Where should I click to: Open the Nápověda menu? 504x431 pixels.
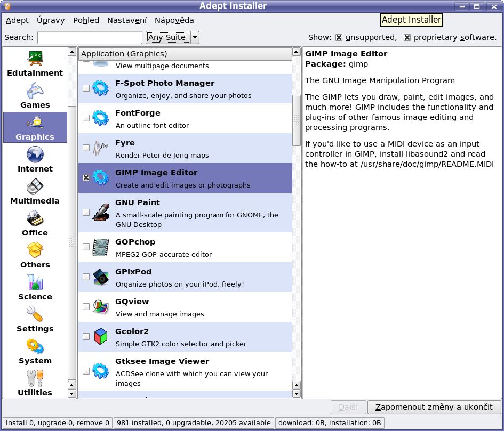(174, 20)
